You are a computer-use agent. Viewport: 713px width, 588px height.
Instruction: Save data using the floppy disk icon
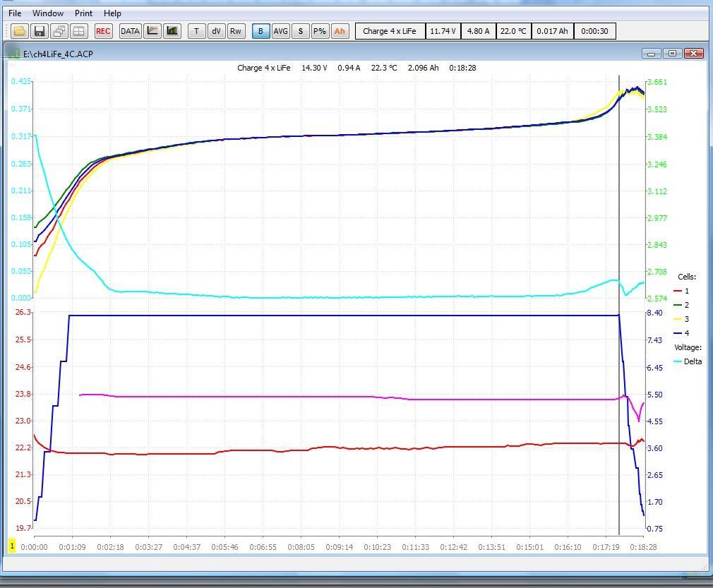pos(40,31)
